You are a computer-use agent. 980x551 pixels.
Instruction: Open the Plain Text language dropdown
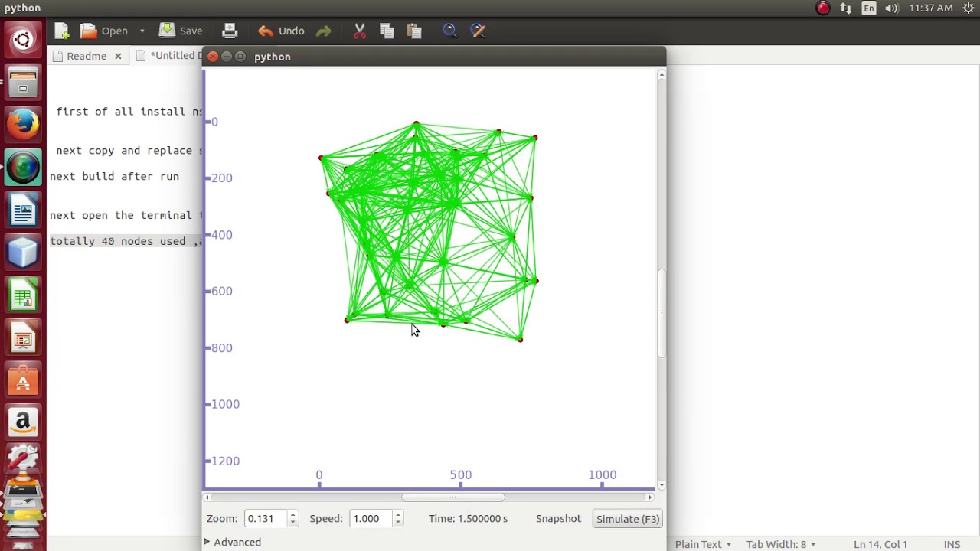coord(703,545)
